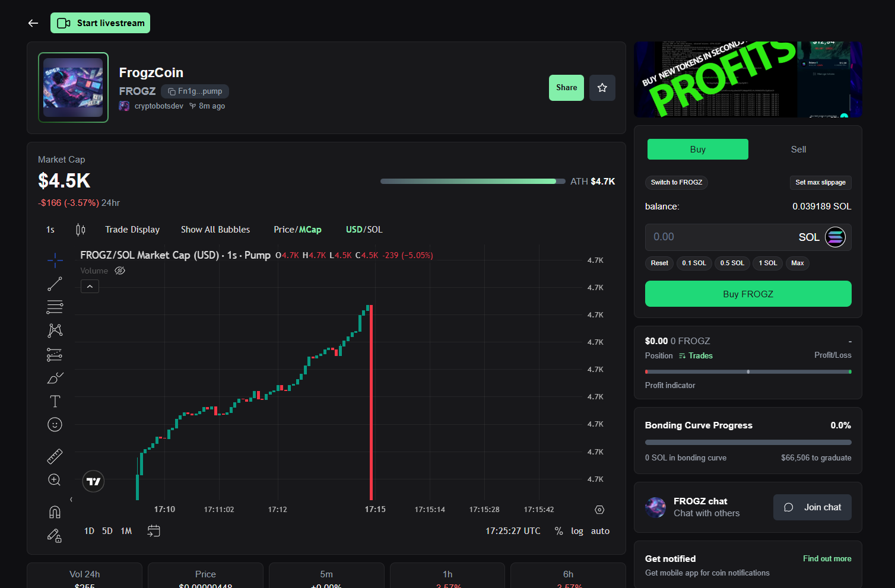
Task: Open the 1s interval dropdown
Action: coord(50,230)
